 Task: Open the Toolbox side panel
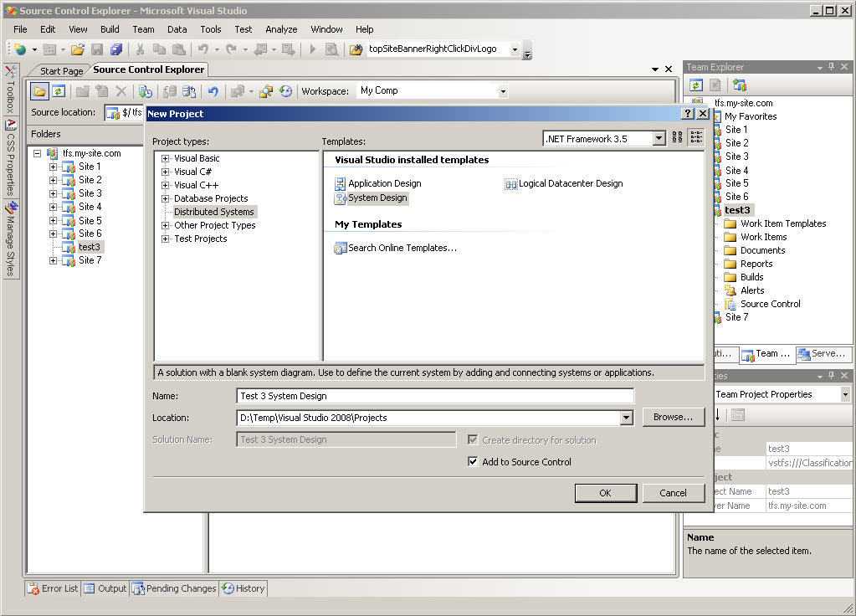pyautogui.click(x=10, y=90)
